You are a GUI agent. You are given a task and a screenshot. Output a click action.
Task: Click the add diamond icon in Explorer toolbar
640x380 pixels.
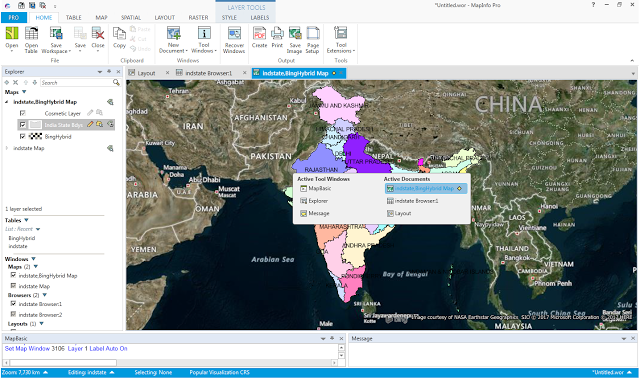point(7,82)
